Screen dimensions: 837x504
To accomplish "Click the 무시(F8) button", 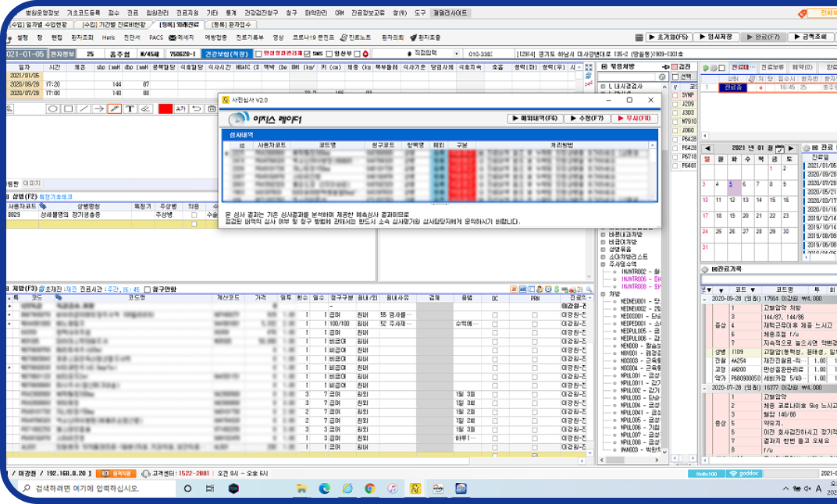I will coord(632,119).
